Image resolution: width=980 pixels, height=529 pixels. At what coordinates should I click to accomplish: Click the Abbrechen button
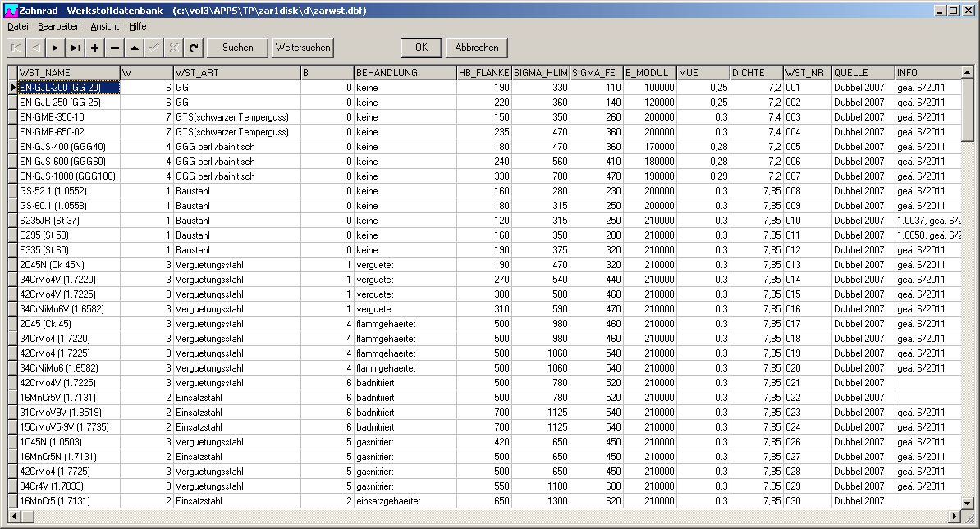(477, 48)
